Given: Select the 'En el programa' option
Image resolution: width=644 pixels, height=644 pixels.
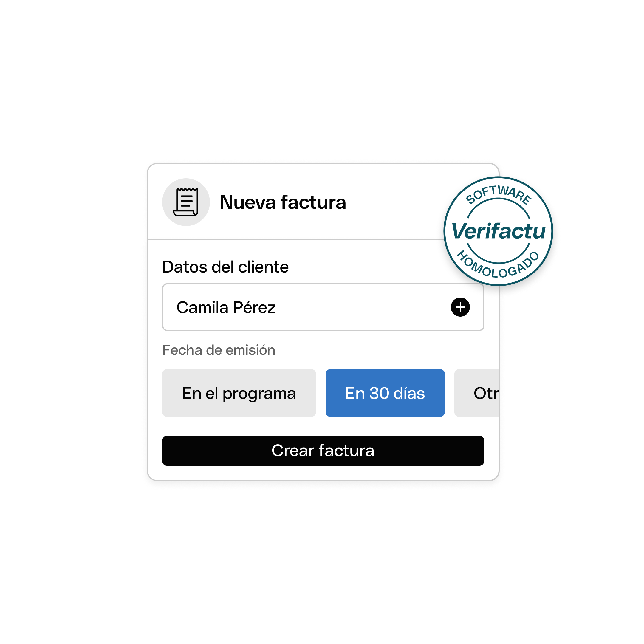Looking at the screenshot, I should [239, 393].
